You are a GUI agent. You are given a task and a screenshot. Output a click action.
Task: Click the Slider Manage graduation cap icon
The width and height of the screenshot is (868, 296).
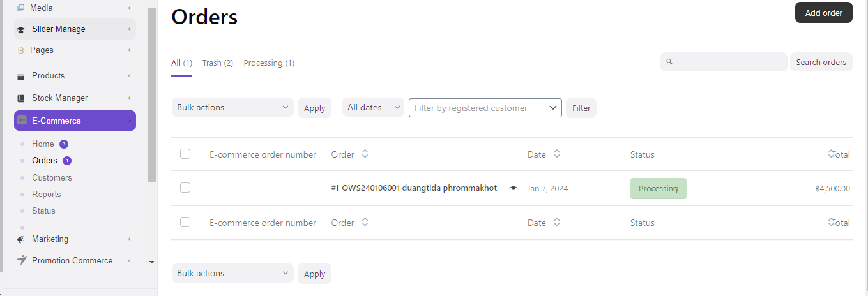(20, 29)
